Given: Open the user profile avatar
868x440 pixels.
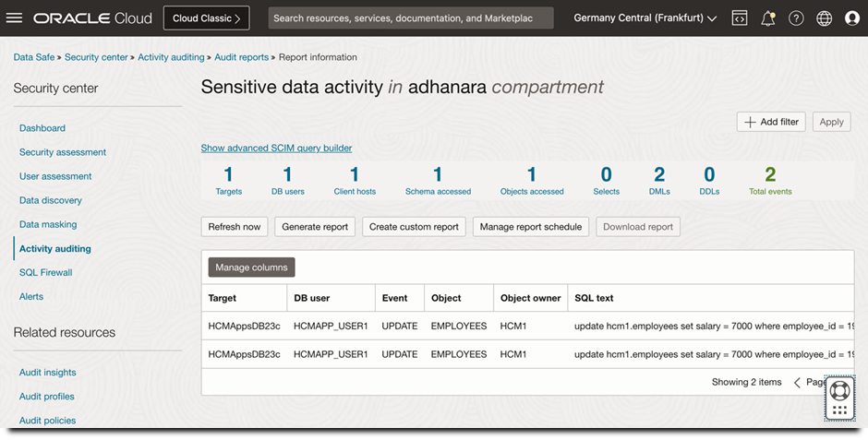Looking at the screenshot, I should point(852,18).
